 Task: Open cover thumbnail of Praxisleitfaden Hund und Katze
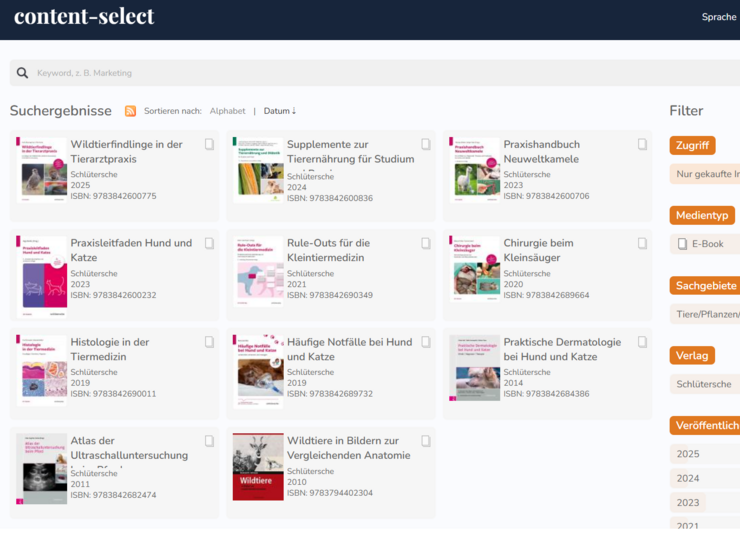point(42,276)
